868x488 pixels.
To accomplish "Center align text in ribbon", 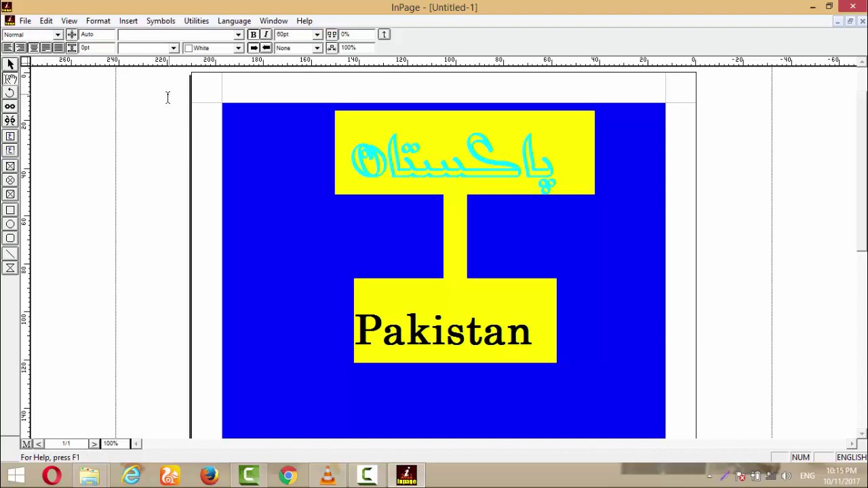I will tap(33, 47).
